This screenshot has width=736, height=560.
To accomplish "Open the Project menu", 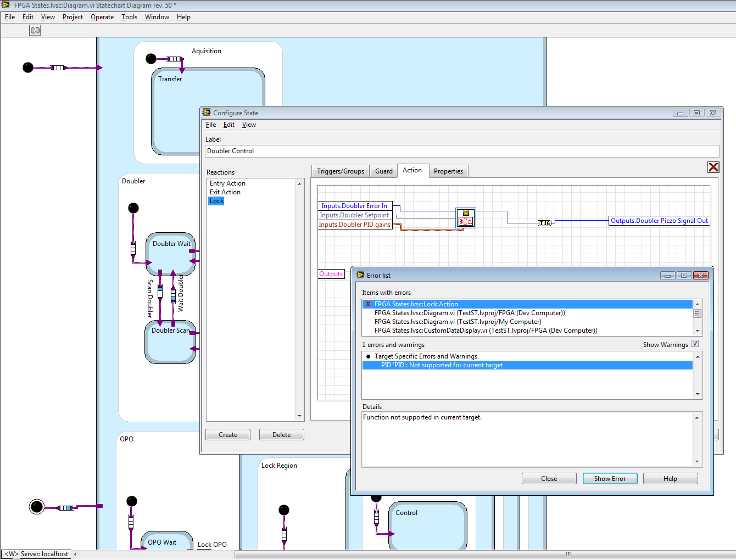I will [73, 17].
